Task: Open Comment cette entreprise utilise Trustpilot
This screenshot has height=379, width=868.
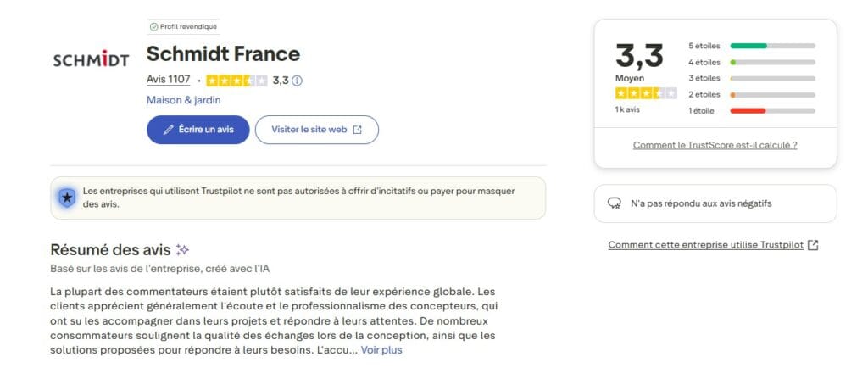Action: [x=706, y=245]
